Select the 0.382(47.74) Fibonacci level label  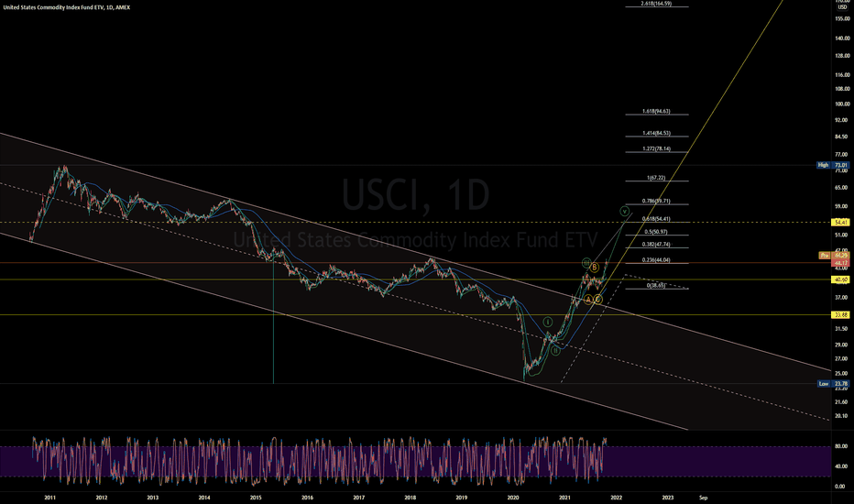(656, 245)
